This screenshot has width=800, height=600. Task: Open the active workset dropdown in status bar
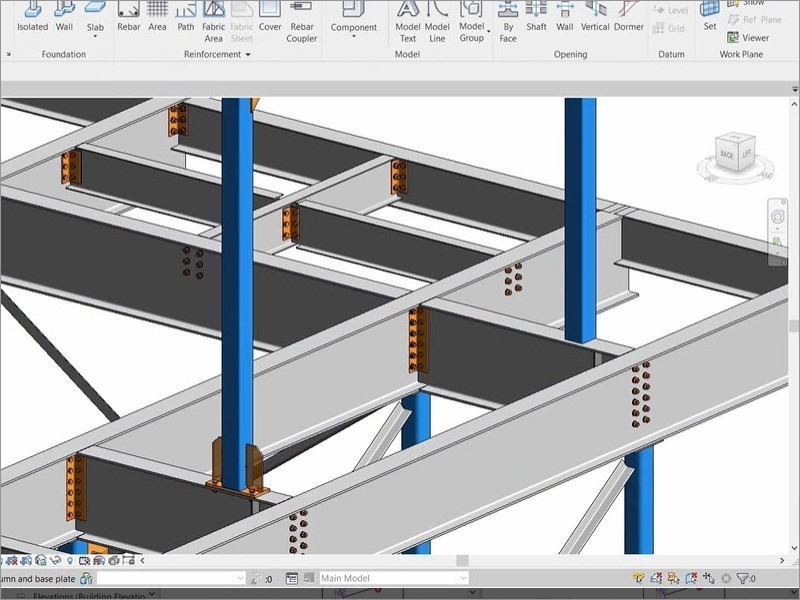[x=241, y=578]
